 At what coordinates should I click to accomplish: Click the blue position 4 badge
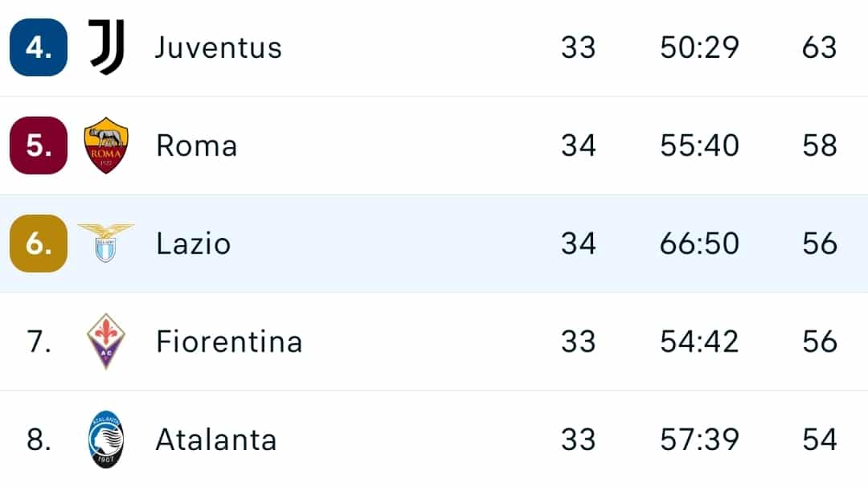coord(39,47)
